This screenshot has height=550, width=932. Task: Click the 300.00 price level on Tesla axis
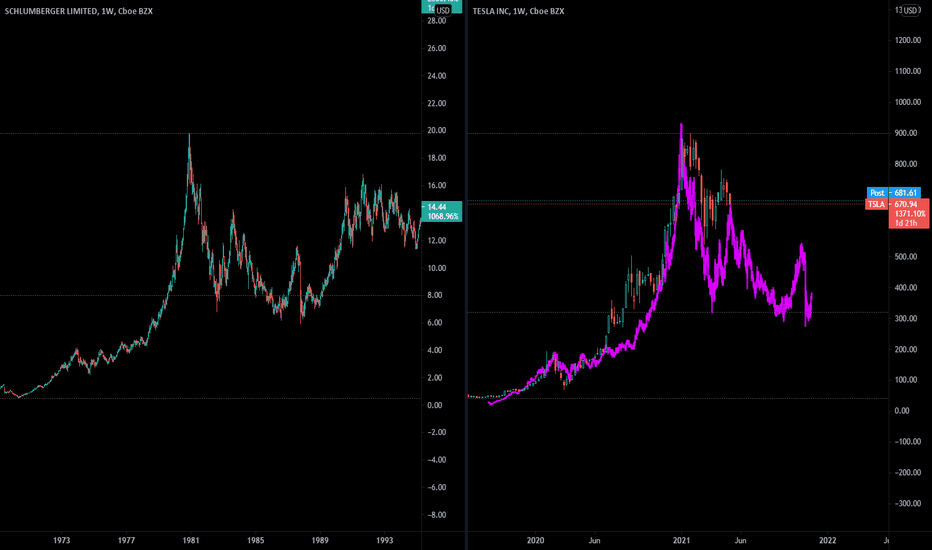pos(906,319)
